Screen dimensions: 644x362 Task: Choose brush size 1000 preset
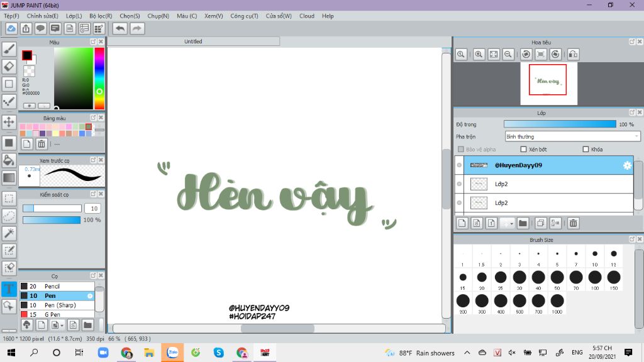tap(557, 304)
